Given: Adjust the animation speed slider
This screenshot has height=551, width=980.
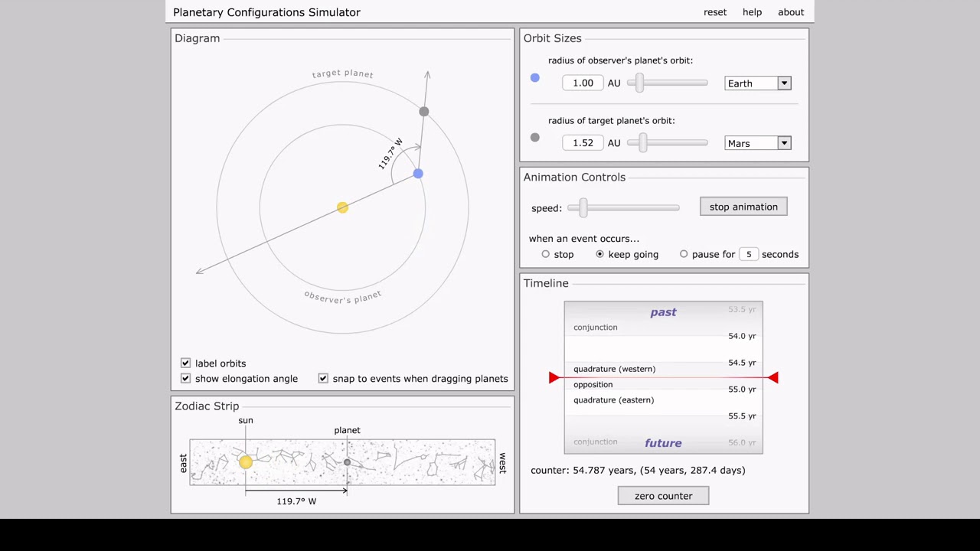Looking at the screenshot, I should (583, 207).
